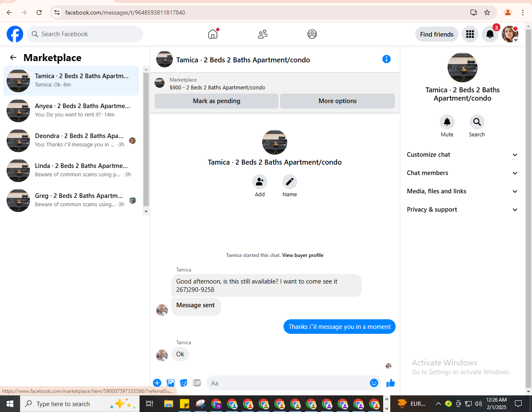This screenshot has width=532, height=412.
Task: Click the browser address bar URL
Action: [125, 12]
